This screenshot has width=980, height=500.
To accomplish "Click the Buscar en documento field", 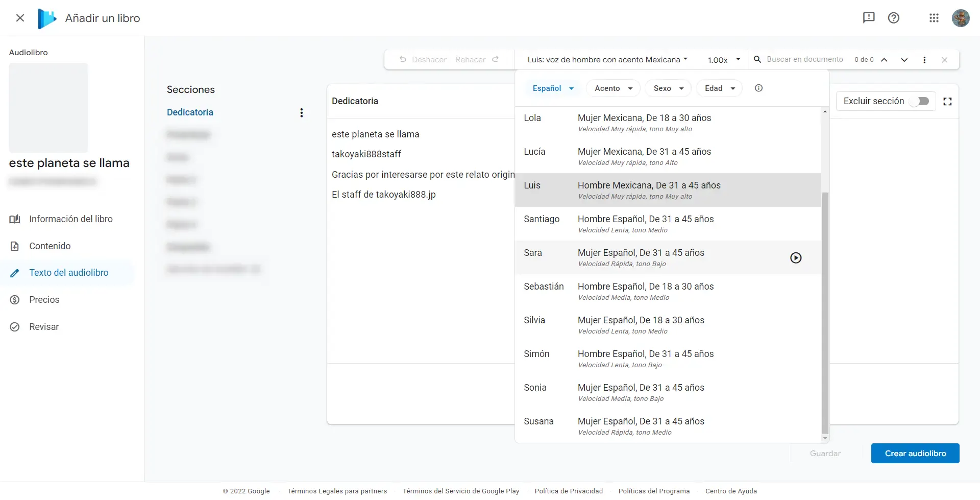I will (x=804, y=59).
